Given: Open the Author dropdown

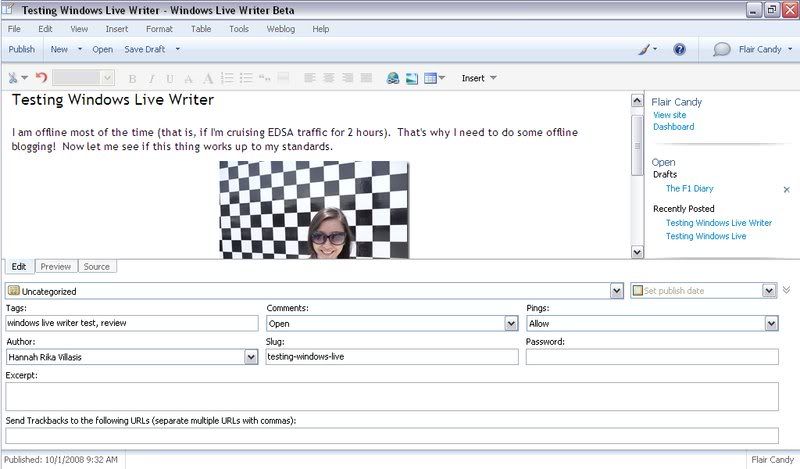Looking at the screenshot, I should [x=251, y=357].
